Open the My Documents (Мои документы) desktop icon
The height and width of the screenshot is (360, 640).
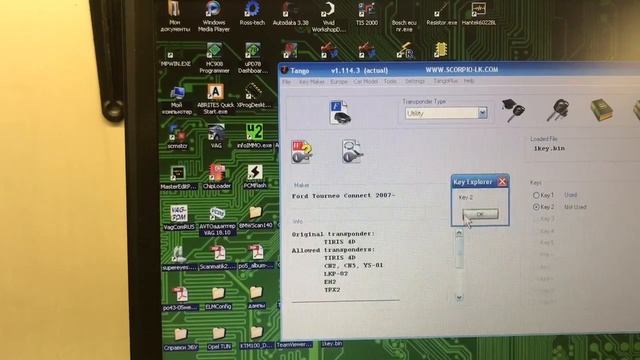175,16
